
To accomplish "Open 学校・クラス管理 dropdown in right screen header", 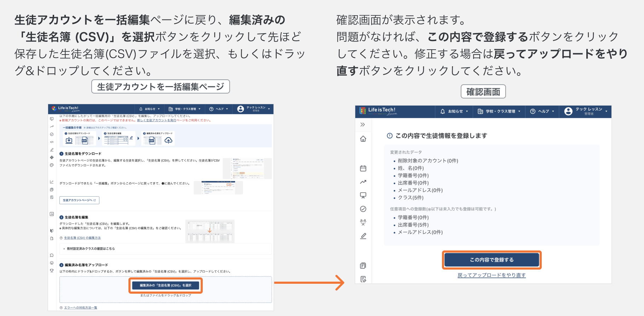I will [499, 111].
